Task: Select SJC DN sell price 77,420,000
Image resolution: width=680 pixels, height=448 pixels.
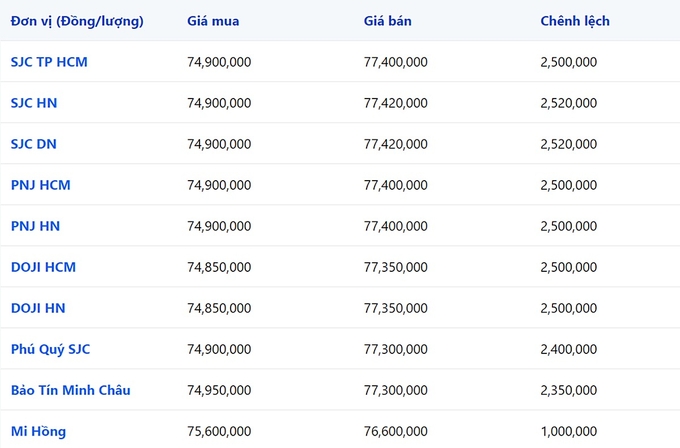Action: 396,144
